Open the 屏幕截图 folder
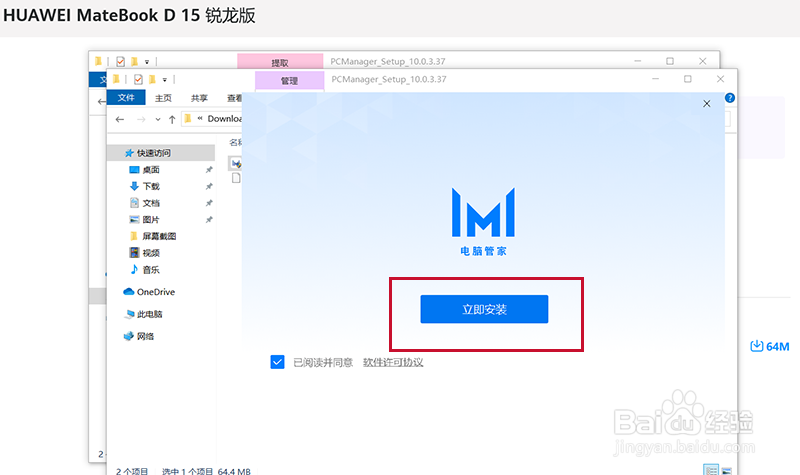Viewport: 800px width, 475px height. tap(159, 236)
